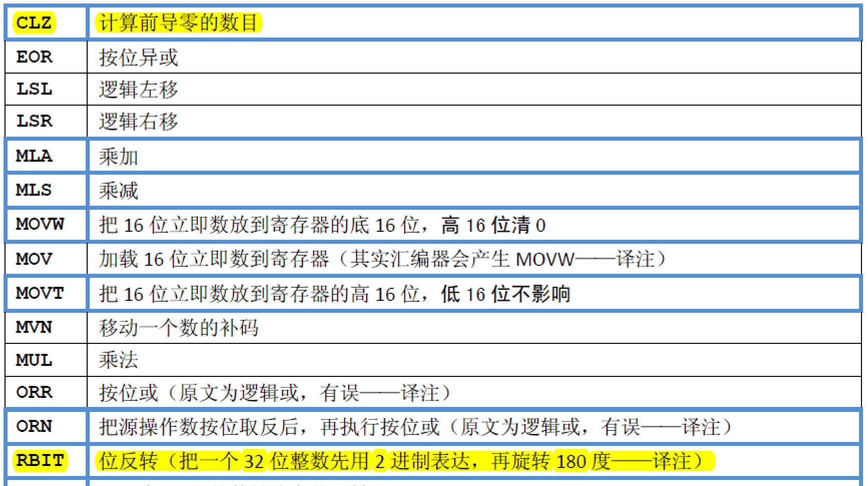Select the MLA multiply-accumulate row
Viewport: 868px width, 486px height.
click(35, 156)
